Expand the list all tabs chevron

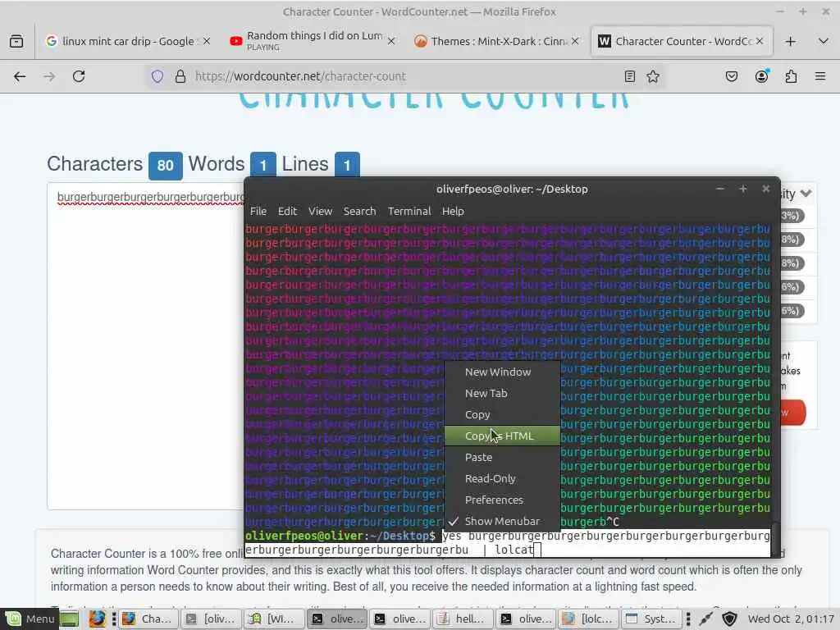[x=824, y=41]
